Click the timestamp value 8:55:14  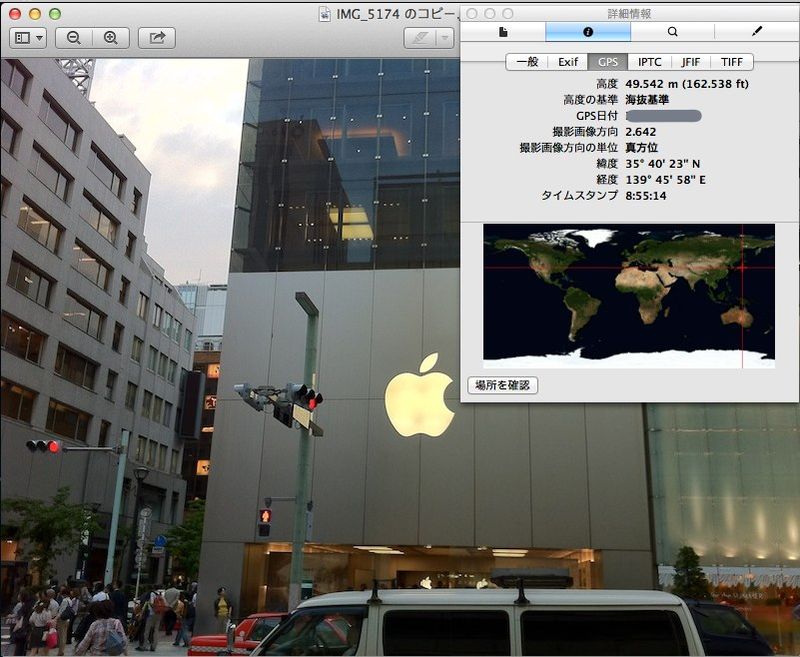pyautogui.click(x=646, y=196)
